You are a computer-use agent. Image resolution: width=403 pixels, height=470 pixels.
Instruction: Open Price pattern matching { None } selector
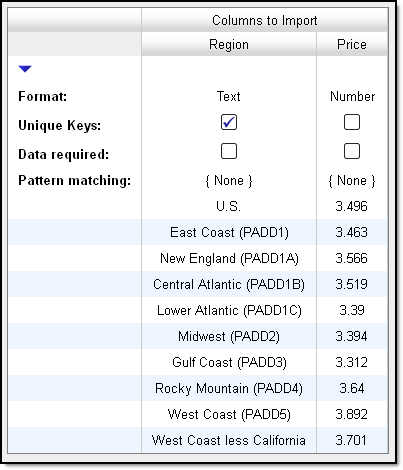click(352, 181)
